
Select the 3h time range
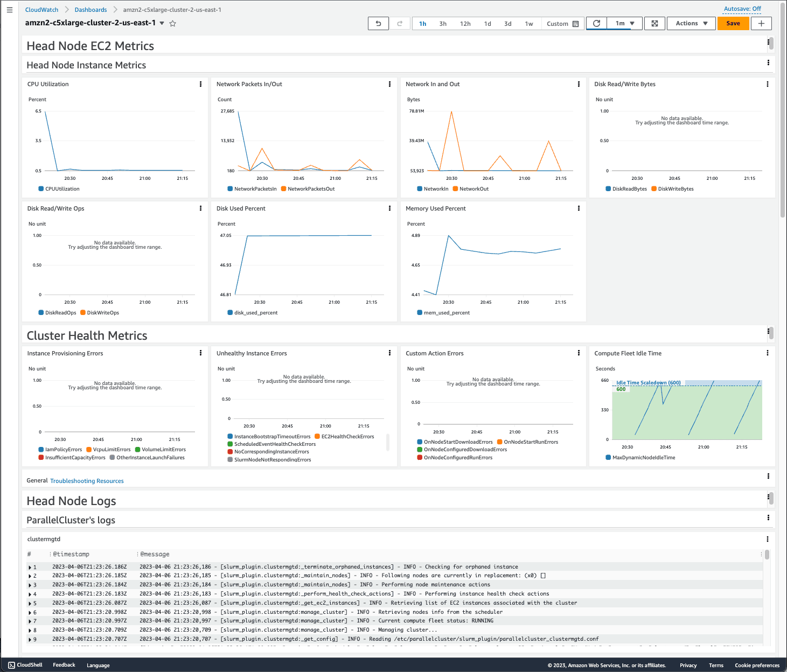[443, 23]
